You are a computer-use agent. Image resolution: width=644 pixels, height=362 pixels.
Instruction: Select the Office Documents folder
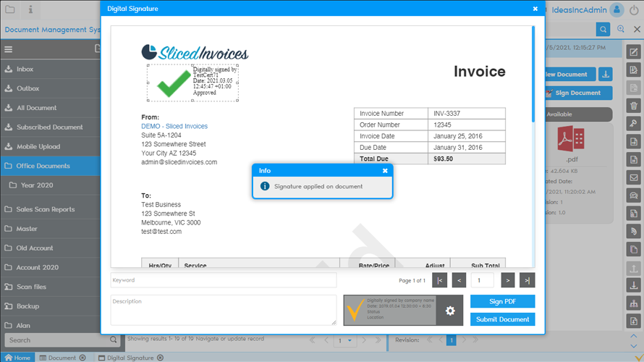(x=50, y=166)
